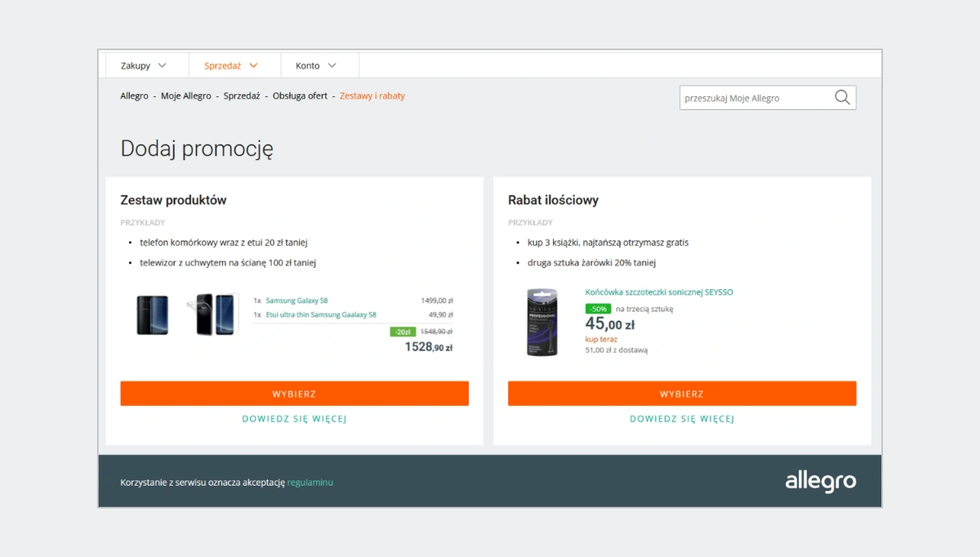Click the green -50% discount badge

598,309
